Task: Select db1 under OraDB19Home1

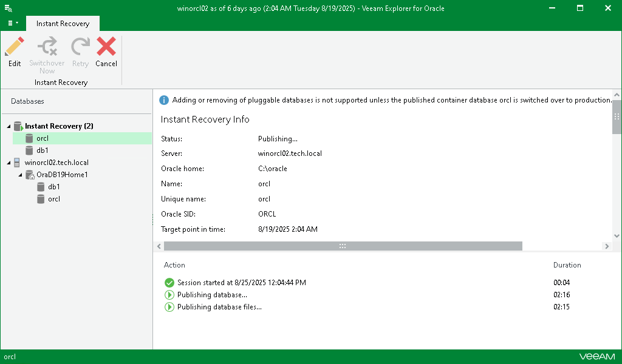Action: click(x=53, y=187)
